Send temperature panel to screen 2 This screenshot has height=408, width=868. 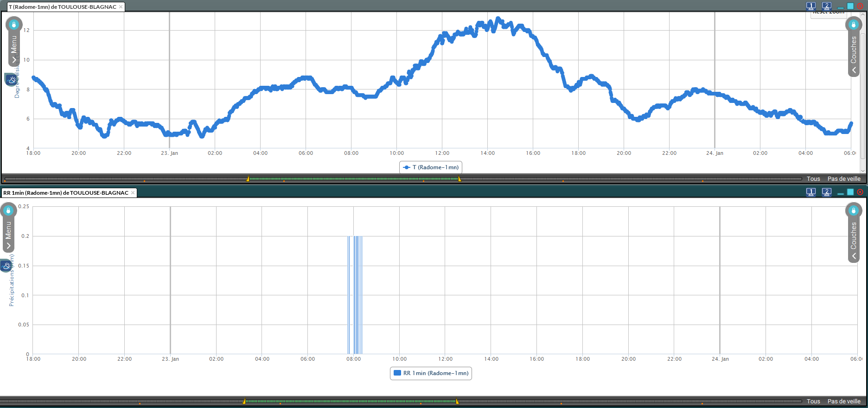(x=827, y=6)
